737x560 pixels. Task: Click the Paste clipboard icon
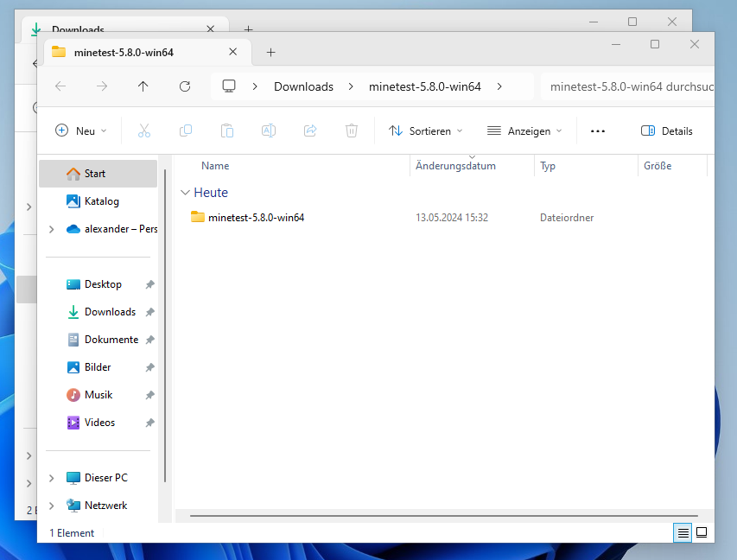click(x=227, y=130)
